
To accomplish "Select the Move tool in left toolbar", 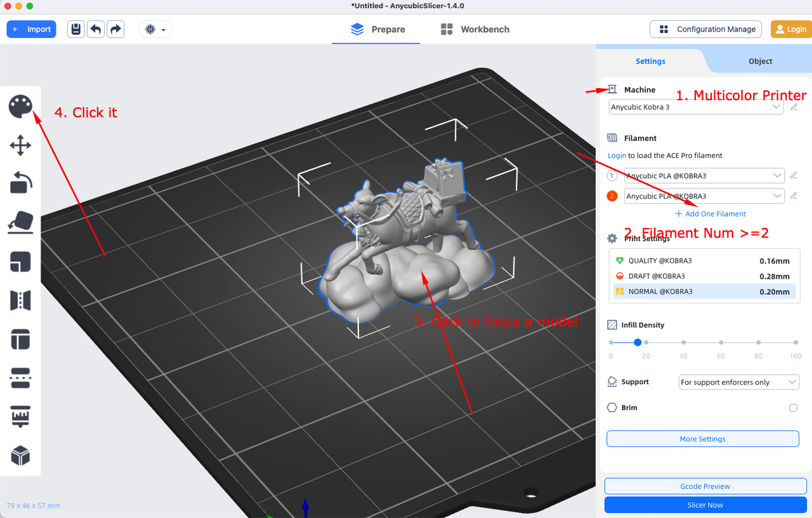I will click(20, 145).
